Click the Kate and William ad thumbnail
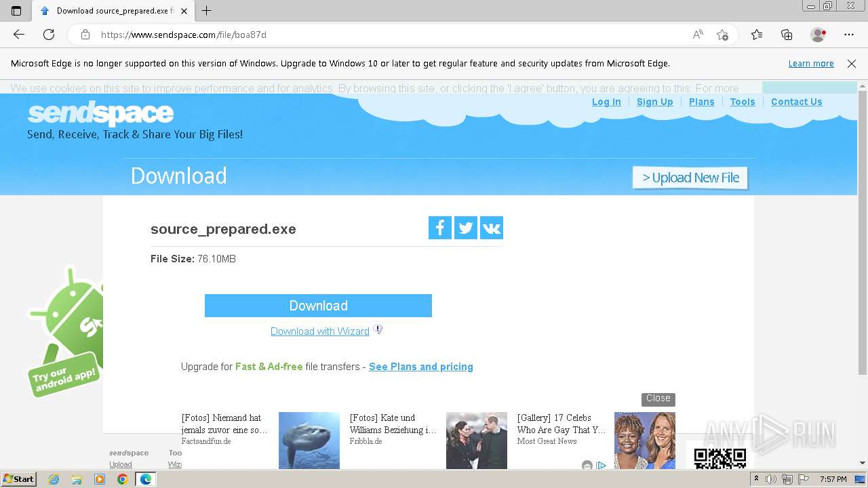Screen dimensions: 868x488 point(477,441)
